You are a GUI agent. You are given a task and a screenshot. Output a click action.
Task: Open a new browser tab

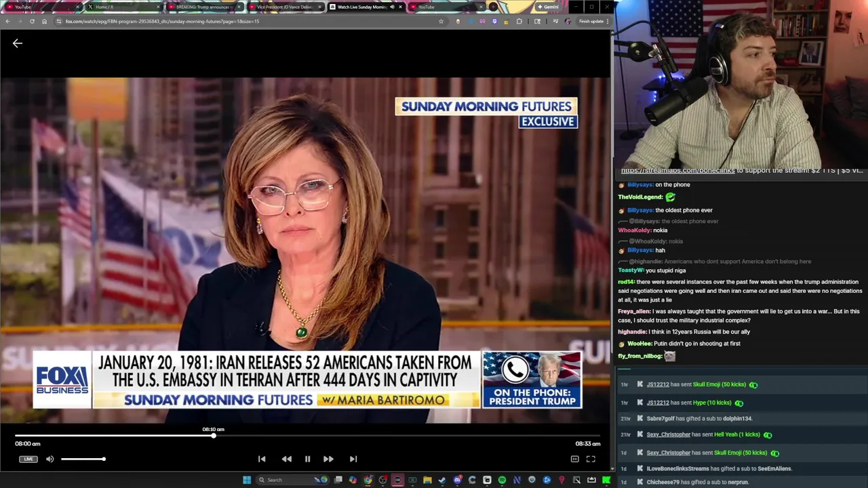click(x=494, y=7)
